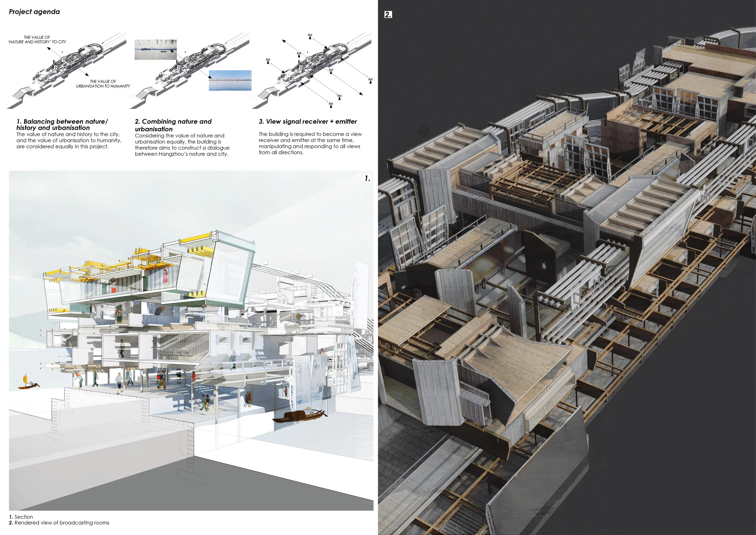Image resolution: width=756 pixels, height=535 pixels.
Task: Click the white '2.' label on dark render
Action: click(x=388, y=15)
